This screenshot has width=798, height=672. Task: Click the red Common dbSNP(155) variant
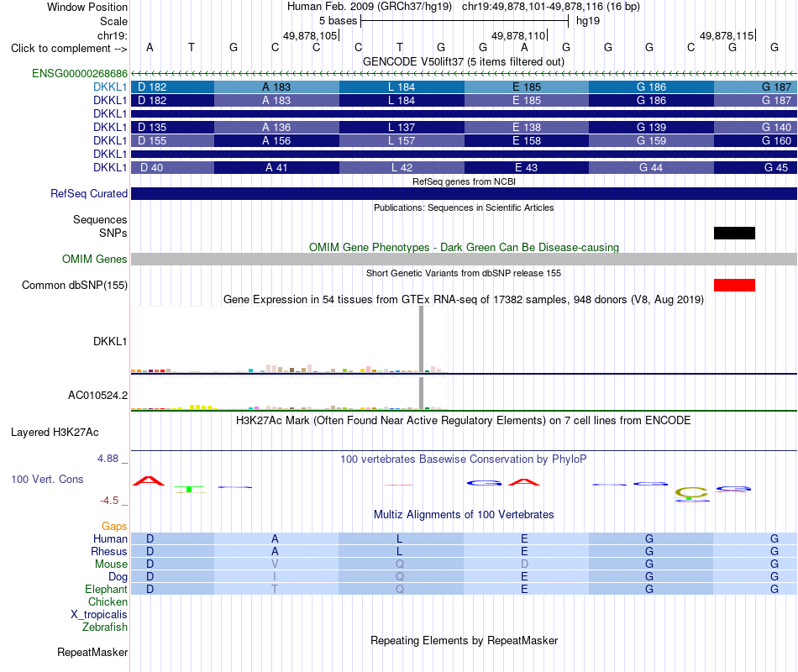[x=734, y=285]
